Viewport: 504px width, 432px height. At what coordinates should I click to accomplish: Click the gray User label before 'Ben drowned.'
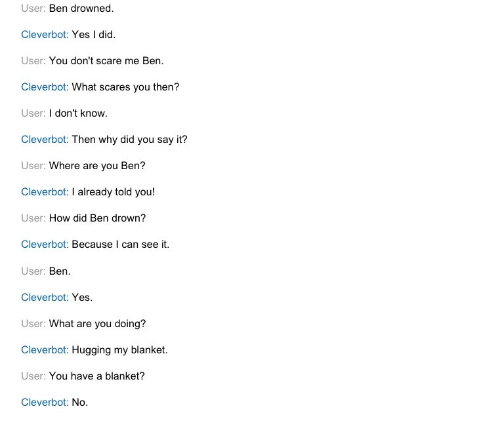(33, 9)
